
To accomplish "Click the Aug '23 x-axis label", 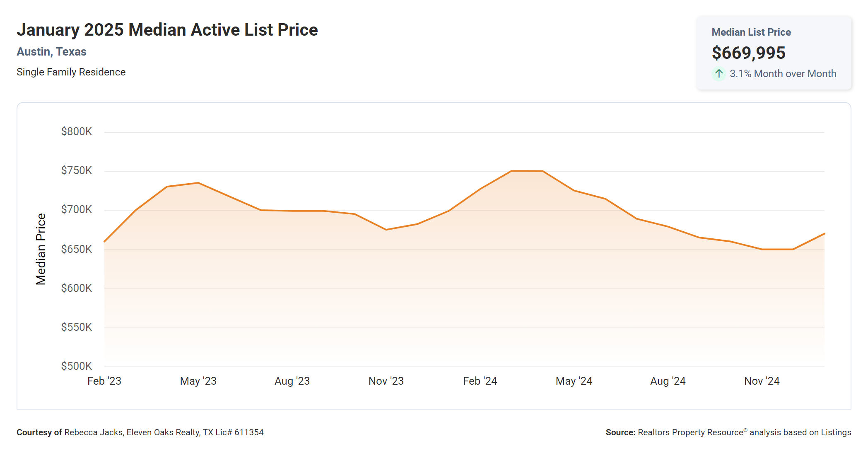I will pos(292,381).
